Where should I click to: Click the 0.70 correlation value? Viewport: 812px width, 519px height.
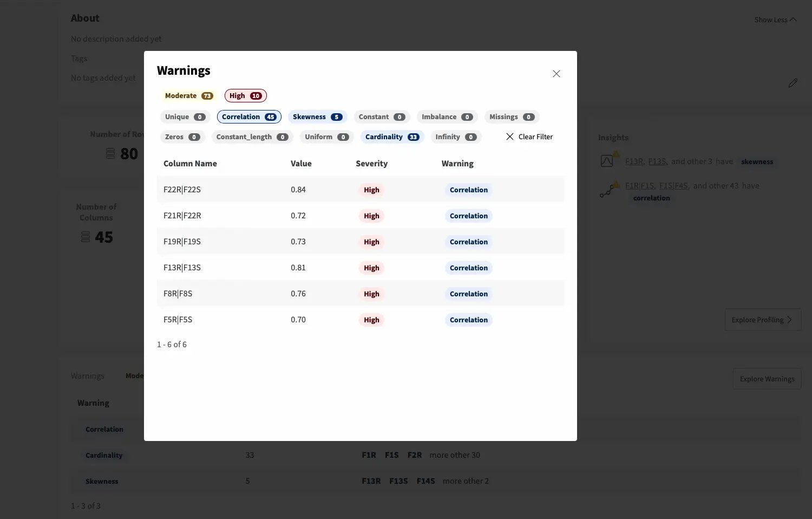tap(298, 320)
